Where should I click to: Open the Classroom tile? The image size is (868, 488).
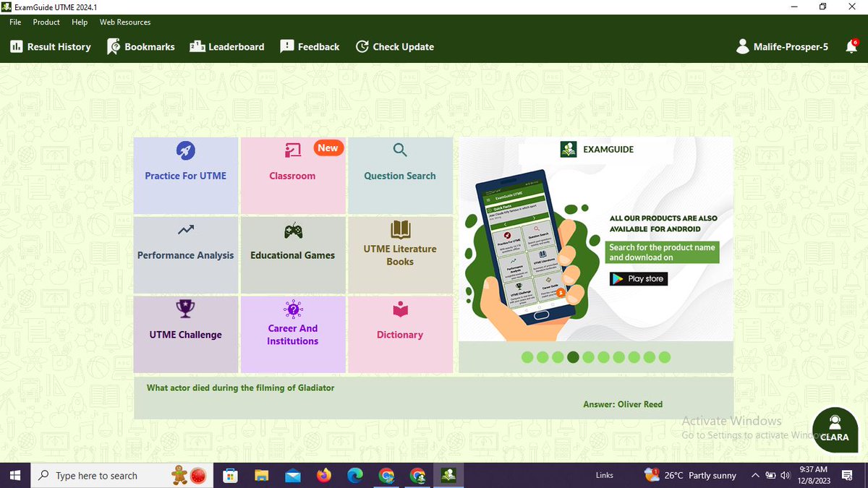pyautogui.click(x=293, y=176)
